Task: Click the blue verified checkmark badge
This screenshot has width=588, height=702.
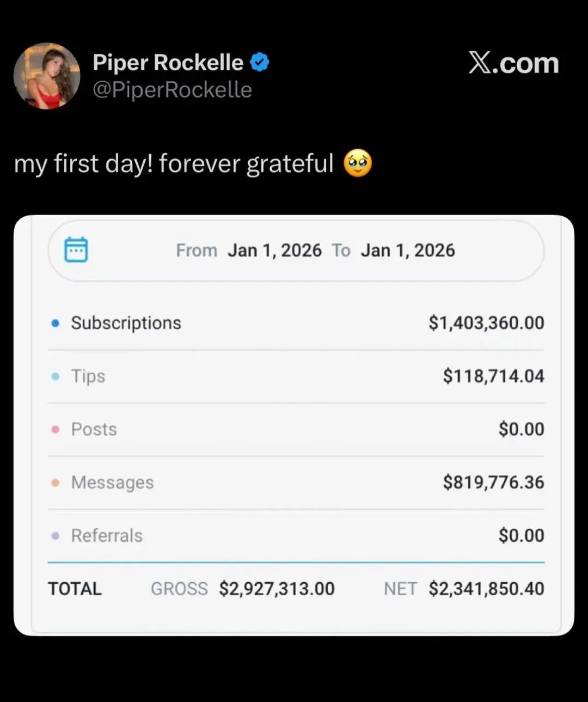Action: point(260,63)
